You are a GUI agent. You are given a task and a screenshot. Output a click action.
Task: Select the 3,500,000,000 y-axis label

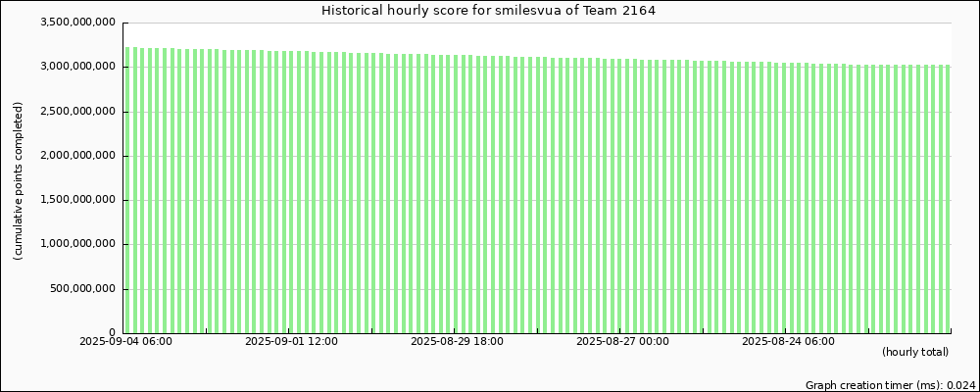click(78, 24)
